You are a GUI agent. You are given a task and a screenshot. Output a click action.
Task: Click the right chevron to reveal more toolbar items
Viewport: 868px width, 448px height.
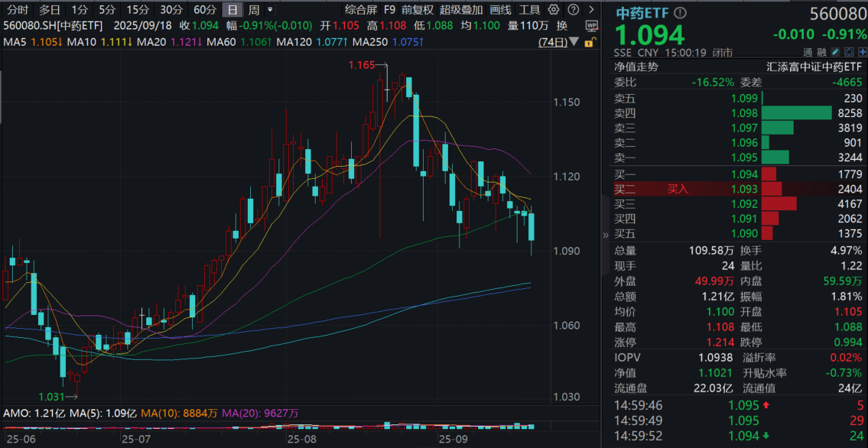coord(591,10)
